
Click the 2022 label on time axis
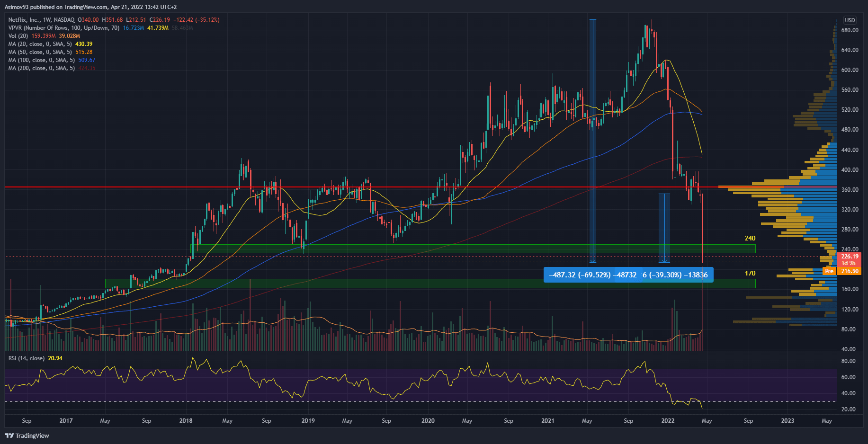point(668,421)
